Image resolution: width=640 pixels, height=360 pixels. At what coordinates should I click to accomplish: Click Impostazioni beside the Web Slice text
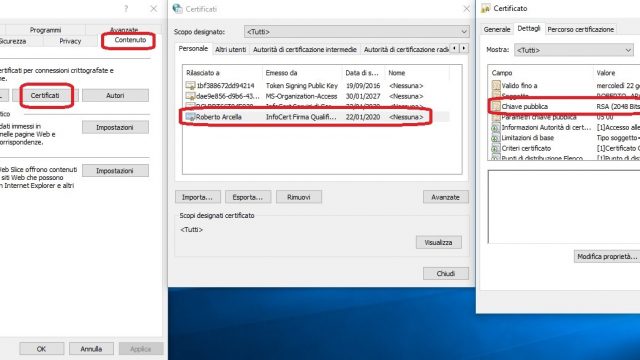pos(115,171)
